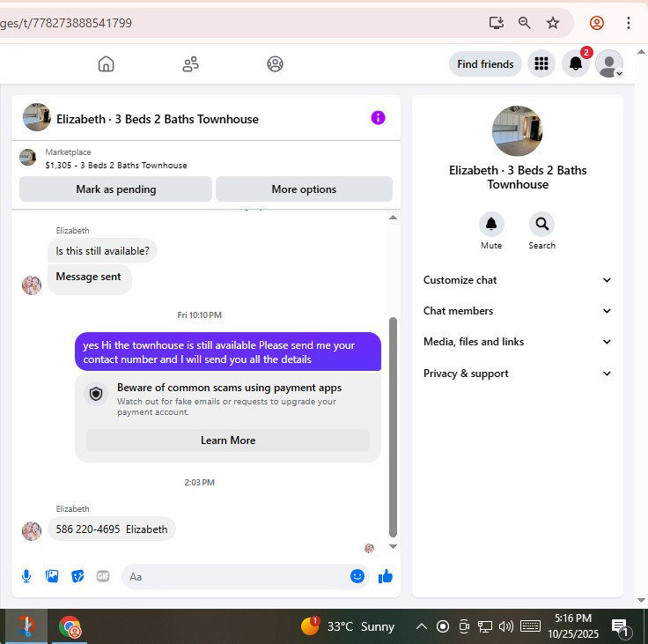Open the Chrome three-dot menu
The height and width of the screenshot is (644, 648).
point(628,23)
